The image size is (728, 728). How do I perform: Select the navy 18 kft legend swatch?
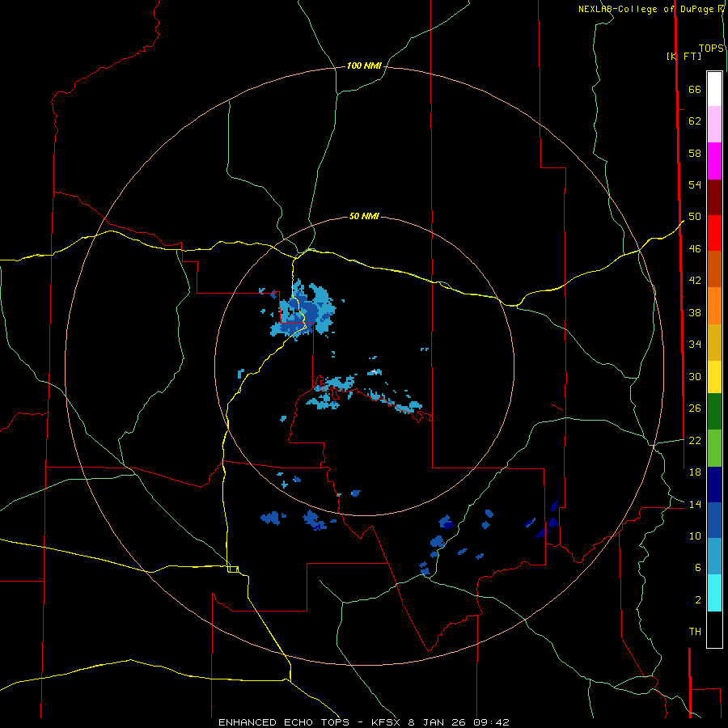[714, 485]
